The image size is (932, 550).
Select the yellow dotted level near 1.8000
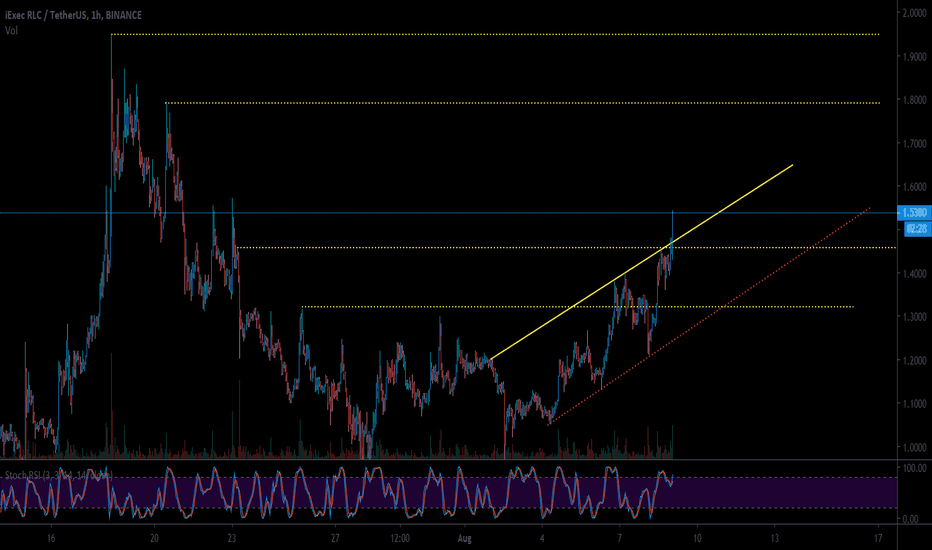coord(523,103)
